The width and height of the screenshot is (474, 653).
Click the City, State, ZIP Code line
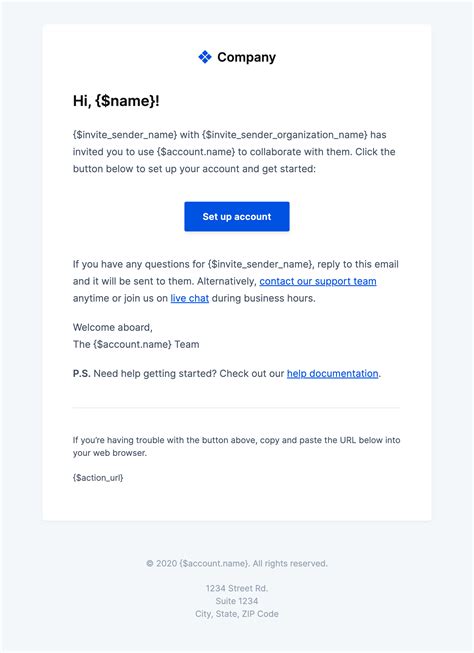click(x=237, y=614)
